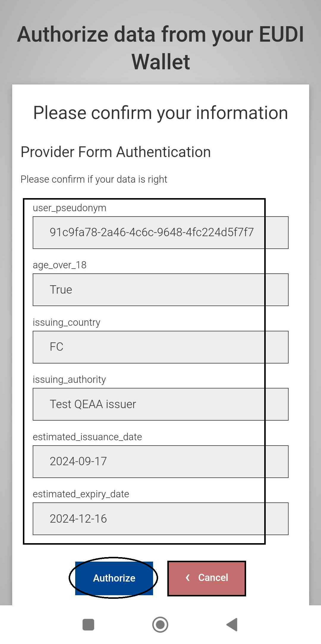Click the Authorize data from your EUDI Wallet header

click(160, 48)
